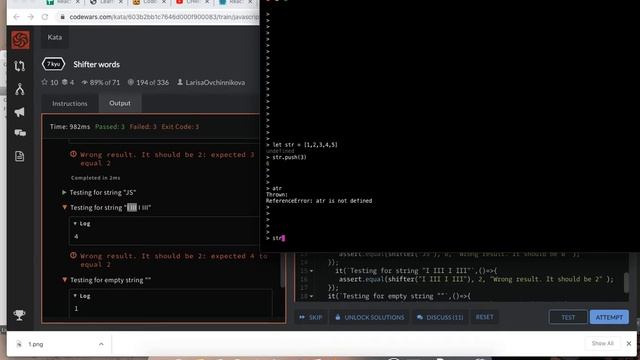Screen dimensions: 640x360
Task: Submit with the Attempt button
Action: tap(609, 317)
